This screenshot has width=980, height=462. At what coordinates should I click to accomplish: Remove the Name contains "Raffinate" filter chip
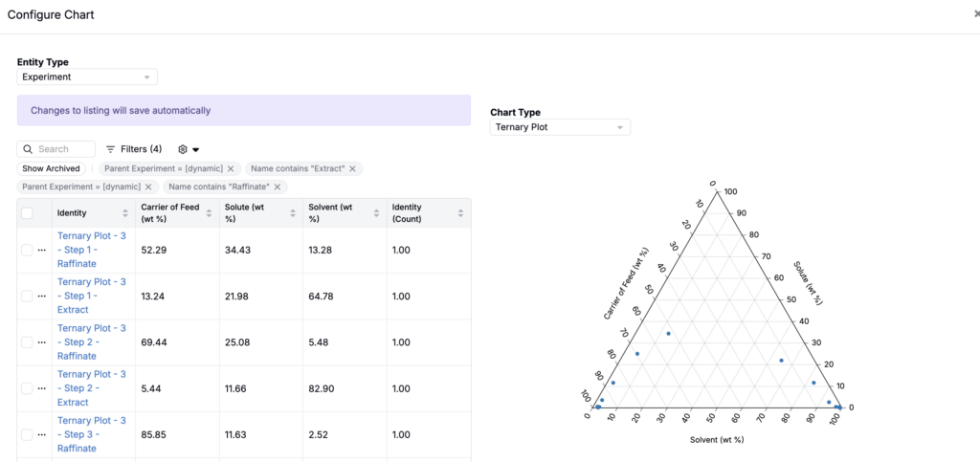pos(277,187)
